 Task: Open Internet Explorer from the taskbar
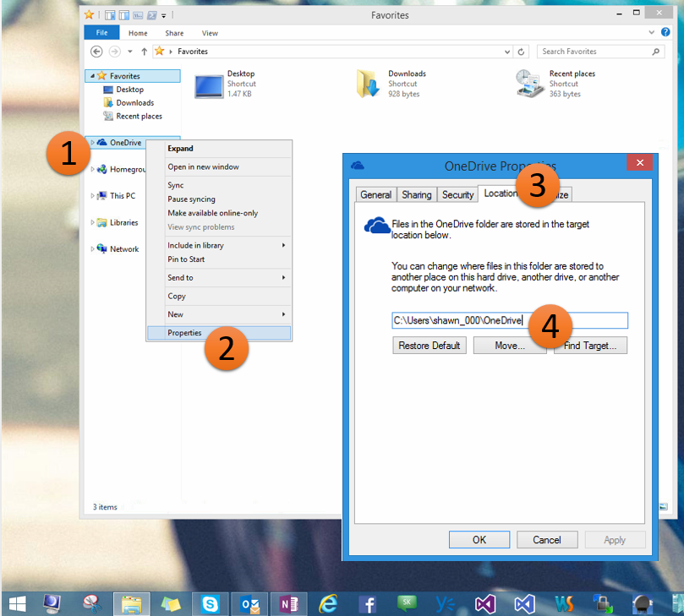(328, 604)
